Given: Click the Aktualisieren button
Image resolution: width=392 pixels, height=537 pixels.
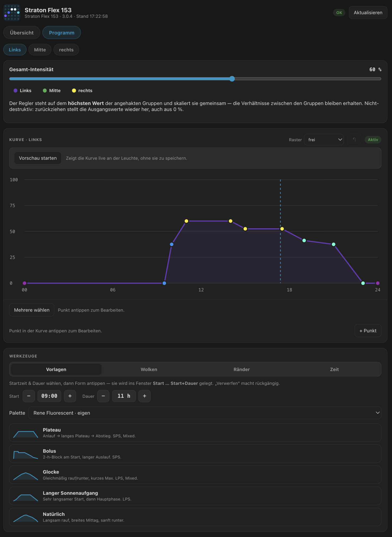Looking at the screenshot, I should click(368, 12).
